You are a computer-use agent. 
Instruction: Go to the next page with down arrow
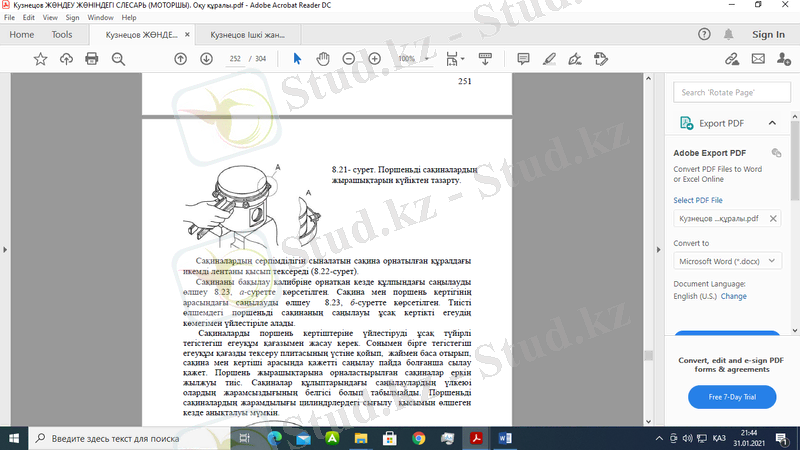(206, 59)
